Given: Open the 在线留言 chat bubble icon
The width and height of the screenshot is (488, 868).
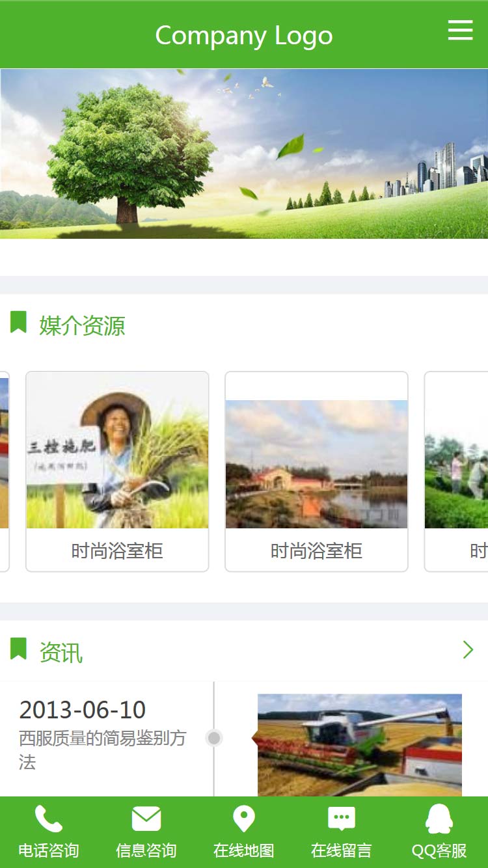Looking at the screenshot, I should (342, 819).
